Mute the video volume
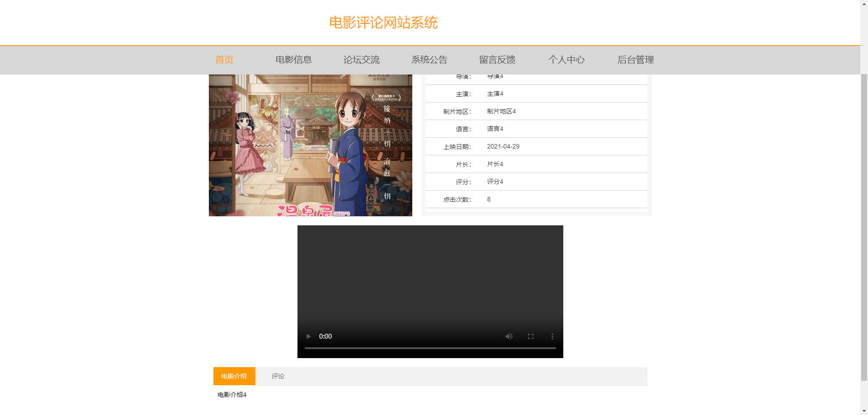Image resolution: width=868 pixels, height=415 pixels. [x=509, y=336]
